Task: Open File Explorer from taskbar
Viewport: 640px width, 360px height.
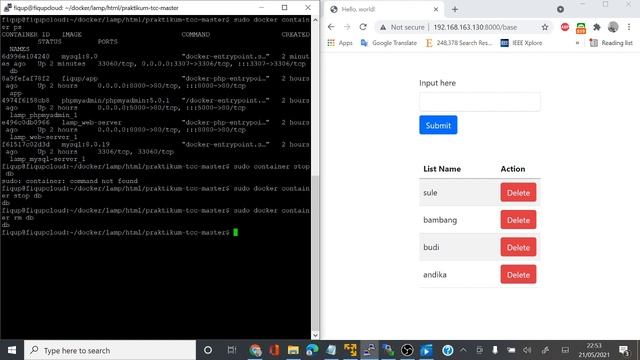Action: [293, 350]
